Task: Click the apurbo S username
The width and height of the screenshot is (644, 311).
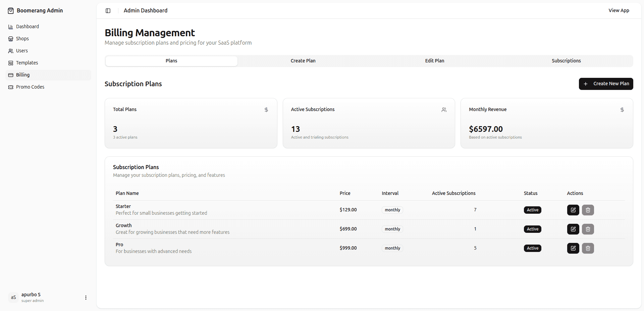Action: click(31, 295)
